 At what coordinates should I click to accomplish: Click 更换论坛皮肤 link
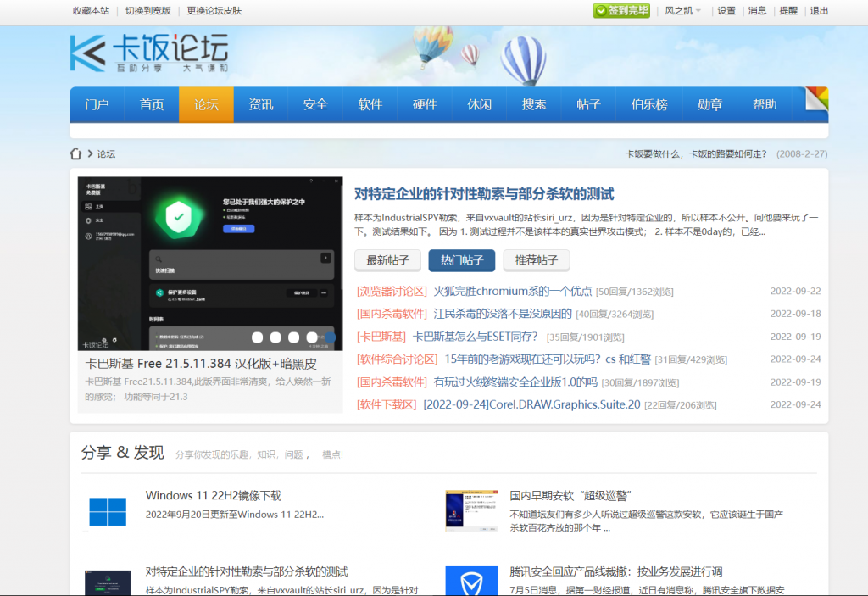[x=214, y=10]
